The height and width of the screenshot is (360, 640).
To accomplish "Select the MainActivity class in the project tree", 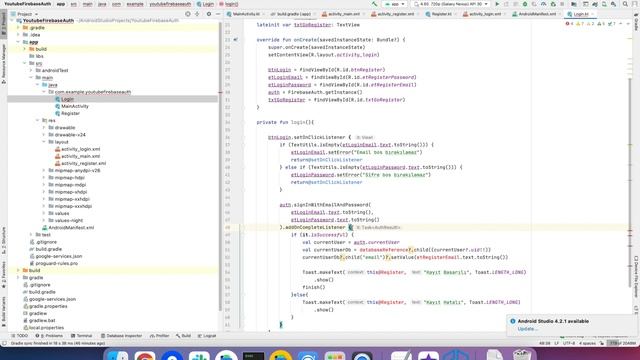I will 75,106.
